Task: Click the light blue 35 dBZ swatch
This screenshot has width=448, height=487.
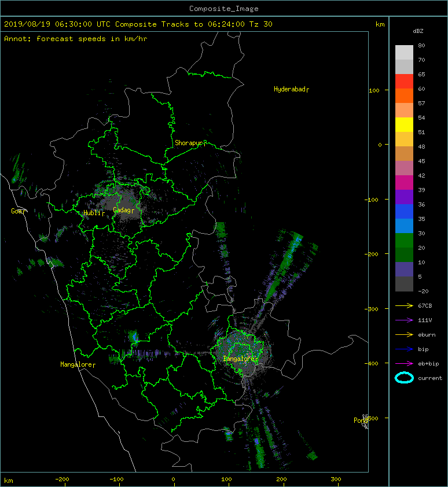Action: 404,226
